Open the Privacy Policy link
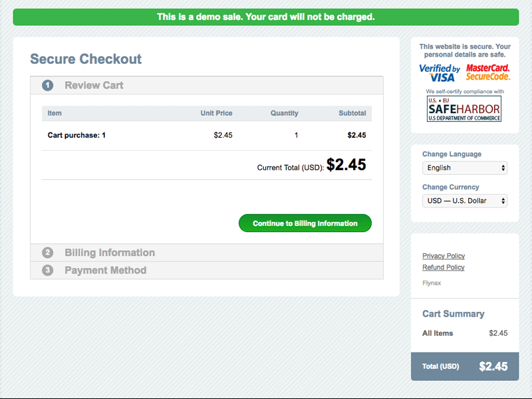 pyautogui.click(x=444, y=256)
